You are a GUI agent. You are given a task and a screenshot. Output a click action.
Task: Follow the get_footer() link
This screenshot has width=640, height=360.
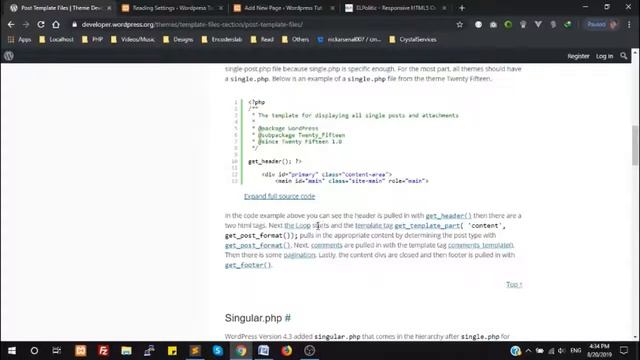[247, 265]
